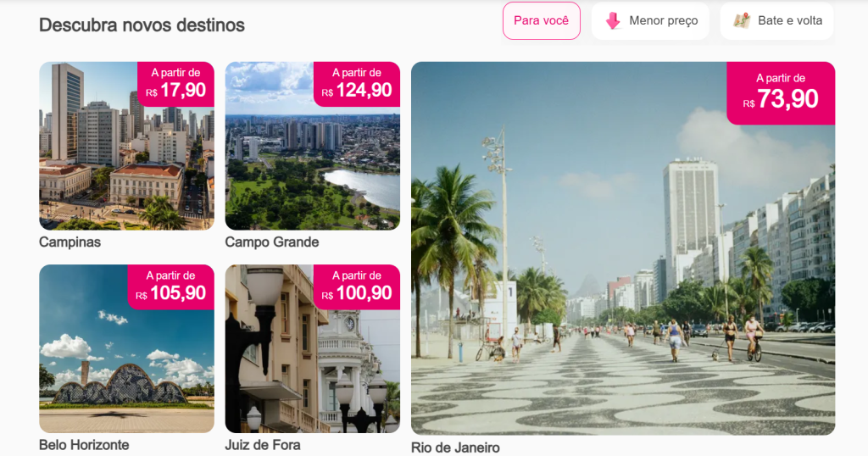This screenshot has height=456, width=868.
Task: Click the Campinas city name link
Action: pyautogui.click(x=70, y=242)
